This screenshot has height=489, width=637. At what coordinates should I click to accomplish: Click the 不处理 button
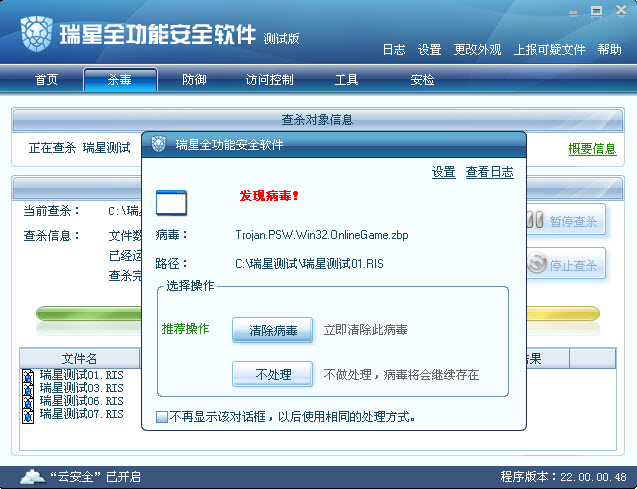273,374
